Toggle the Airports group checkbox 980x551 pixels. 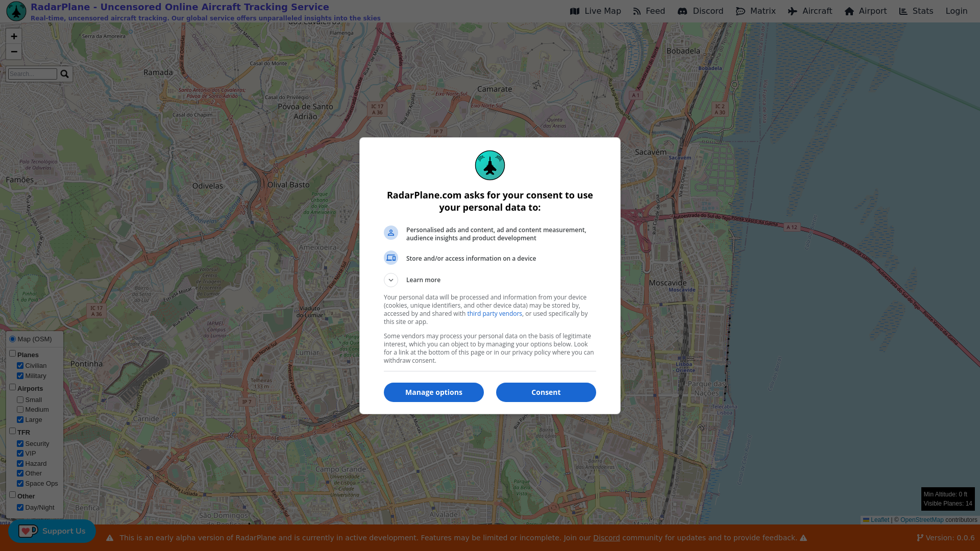pos(13,387)
